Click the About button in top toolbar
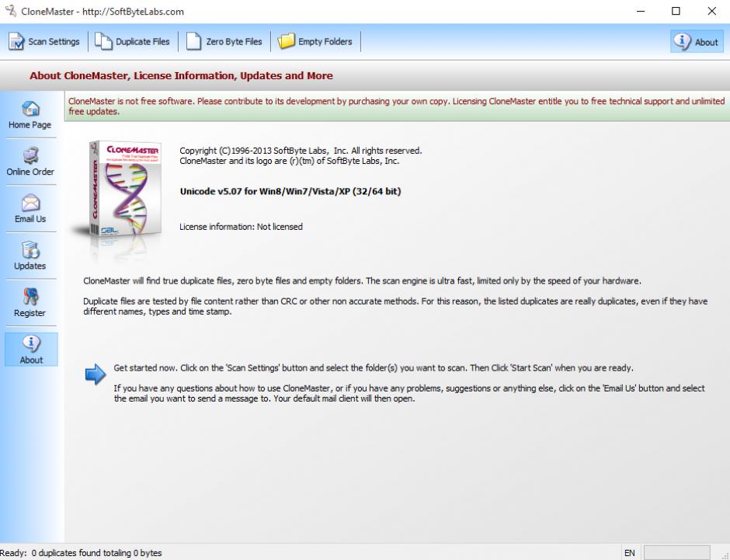 pos(698,42)
